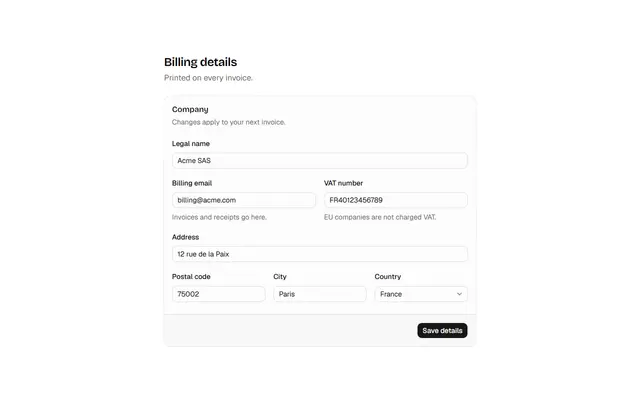Click the chevron arrow in the Country select
This screenshot has height=400, width=640.
coord(459,294)
